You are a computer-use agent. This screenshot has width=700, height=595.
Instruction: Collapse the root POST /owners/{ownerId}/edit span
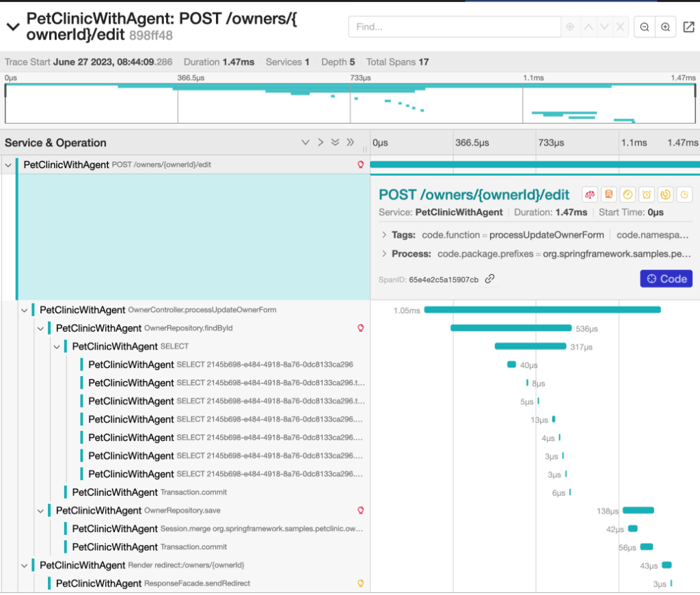(x=8, y=165)
